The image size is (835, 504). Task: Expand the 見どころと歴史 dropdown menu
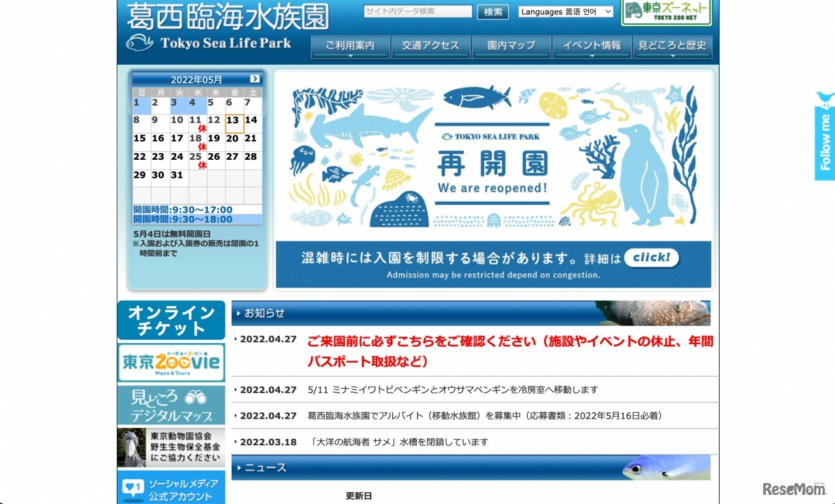[672, 46]
